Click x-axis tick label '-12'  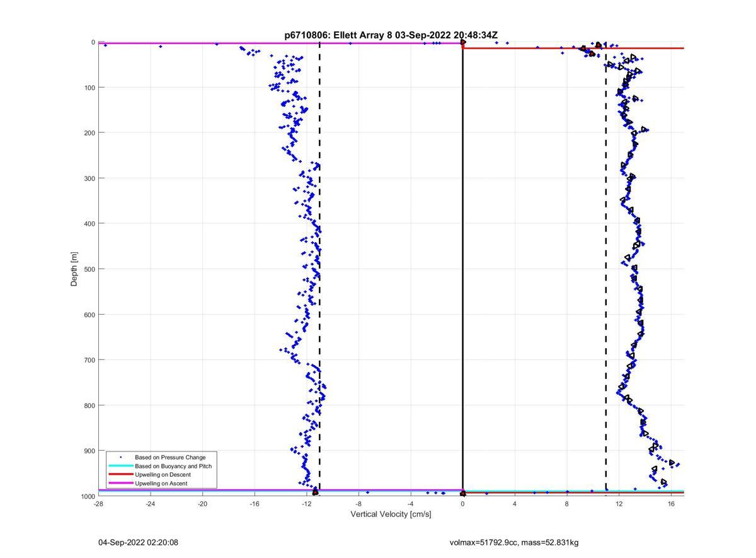(307, 504)
